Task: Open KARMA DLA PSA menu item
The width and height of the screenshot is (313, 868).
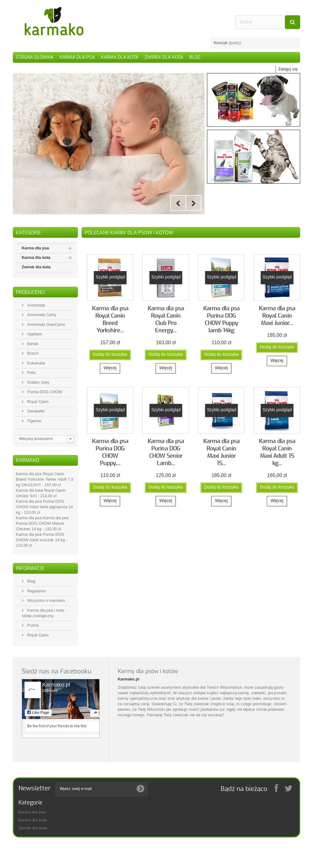Action: coord(77,57)
